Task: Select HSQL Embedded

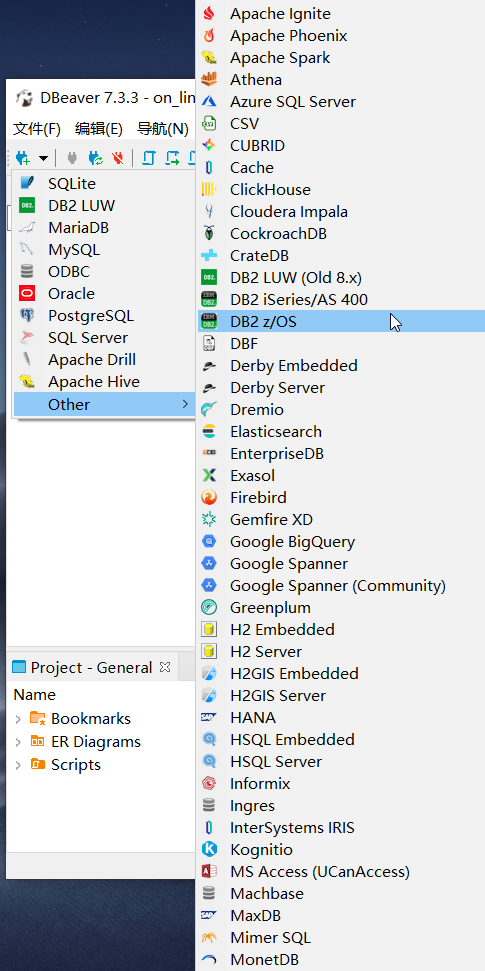Action: pos(341,739)
